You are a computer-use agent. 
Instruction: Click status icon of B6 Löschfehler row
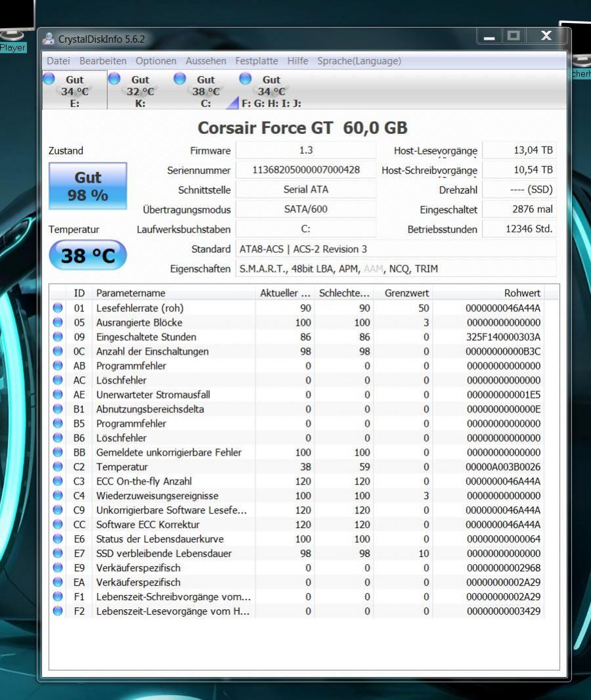pos(58,437)
